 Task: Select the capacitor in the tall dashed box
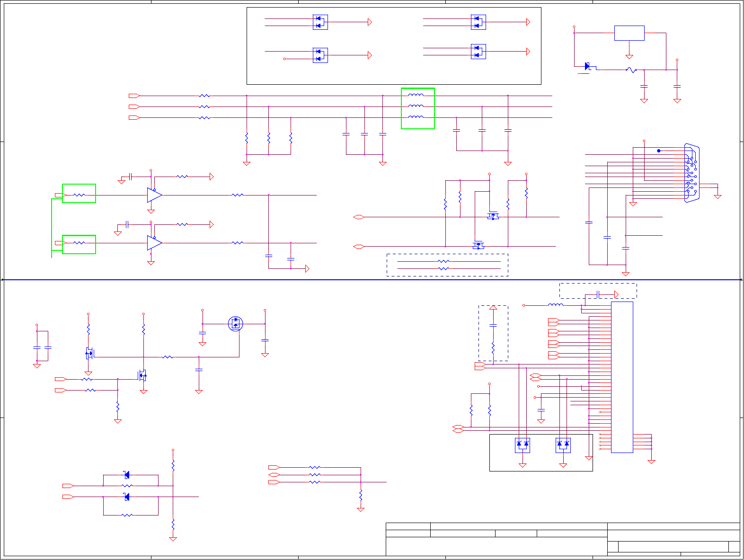click(x=493, y=326)
